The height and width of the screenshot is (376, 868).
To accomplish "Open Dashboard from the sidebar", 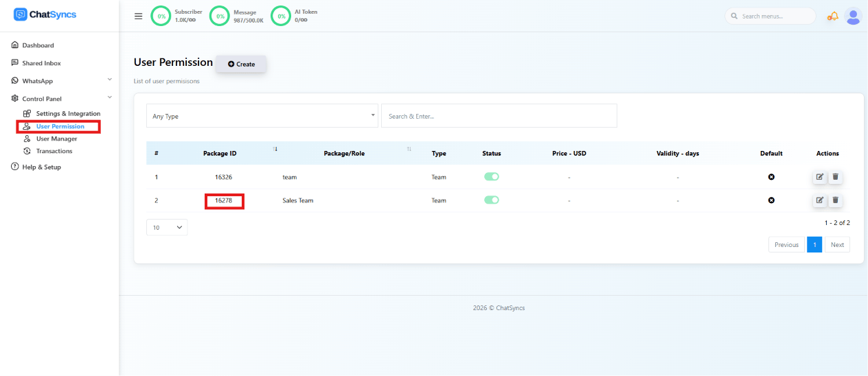I will click(x=38, y=45).
